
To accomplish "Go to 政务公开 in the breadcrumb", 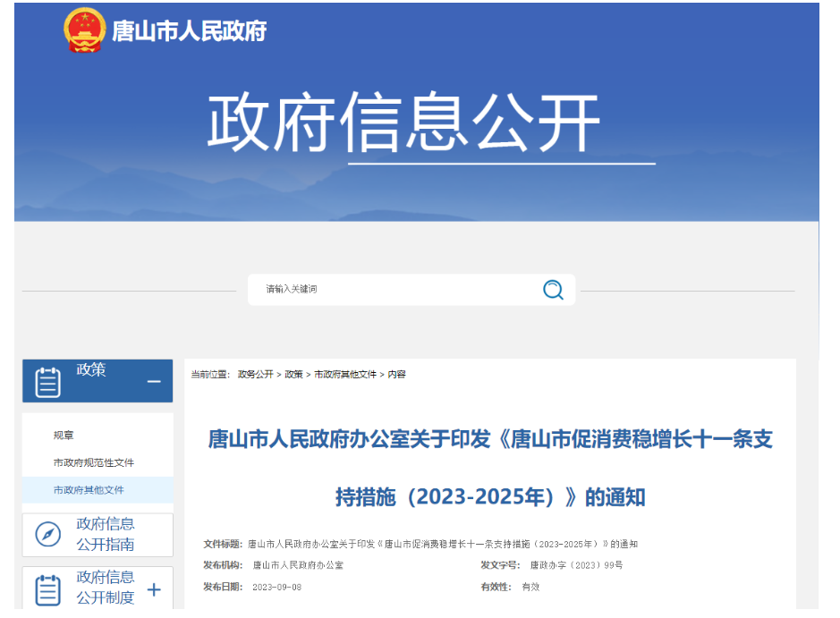I will [x=255, y=374].
